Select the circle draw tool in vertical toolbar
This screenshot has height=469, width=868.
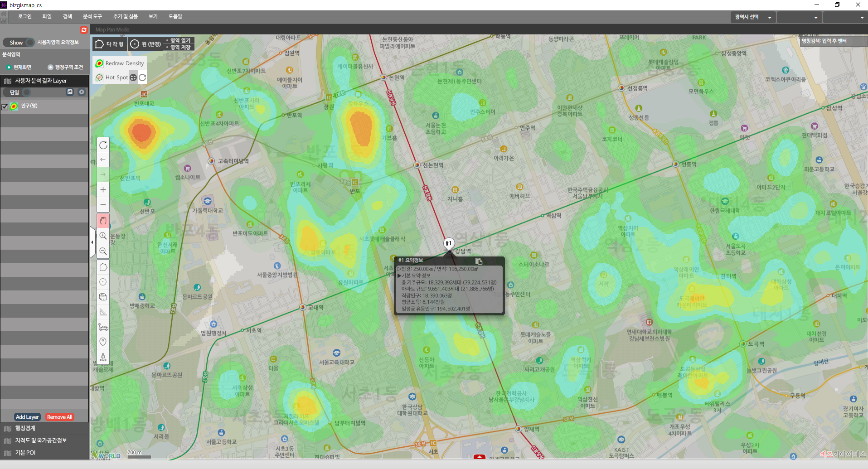point(103,282)
